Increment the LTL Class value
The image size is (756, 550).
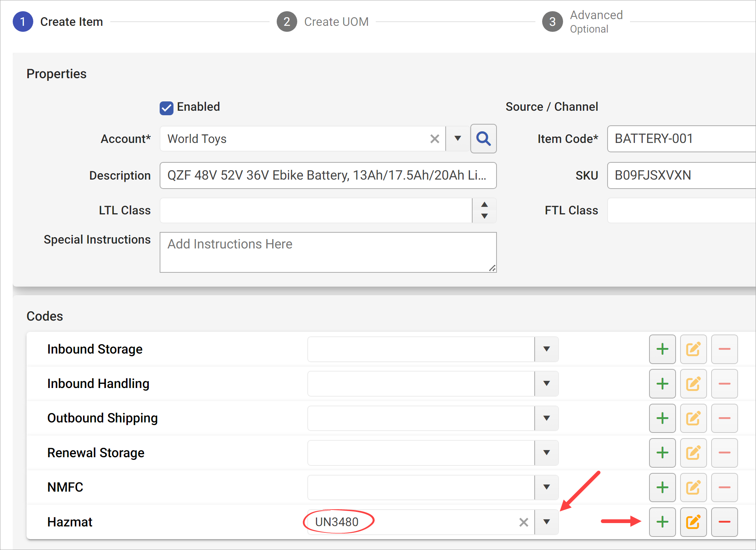[484, 205]
